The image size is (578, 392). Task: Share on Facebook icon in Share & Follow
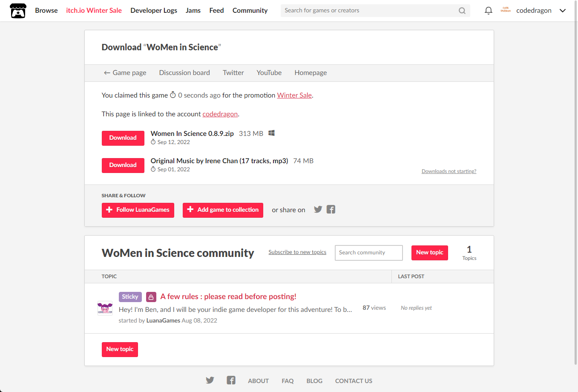331,209
